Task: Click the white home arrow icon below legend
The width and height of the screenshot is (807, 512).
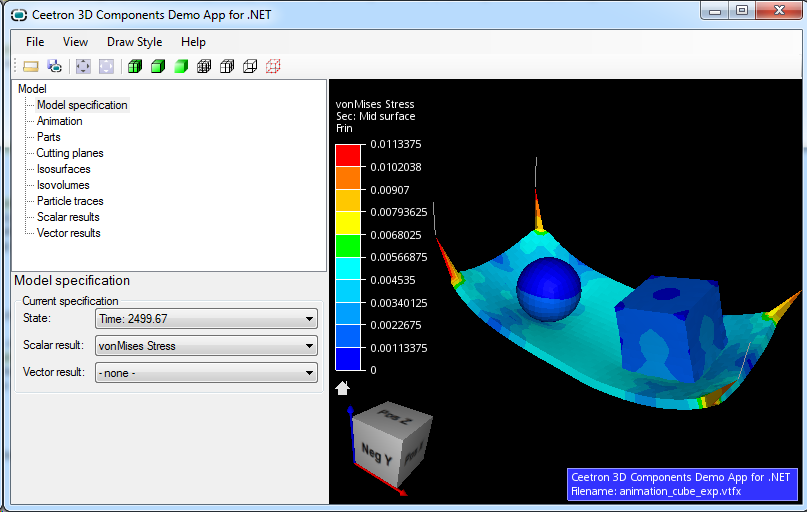Action: click(x=342, y=388)
